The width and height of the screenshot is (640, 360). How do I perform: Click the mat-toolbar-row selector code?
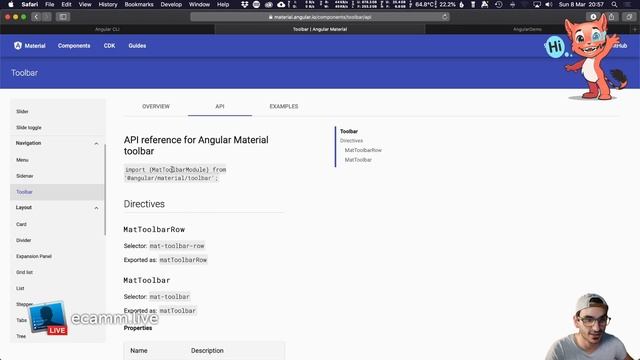point(177,246)
